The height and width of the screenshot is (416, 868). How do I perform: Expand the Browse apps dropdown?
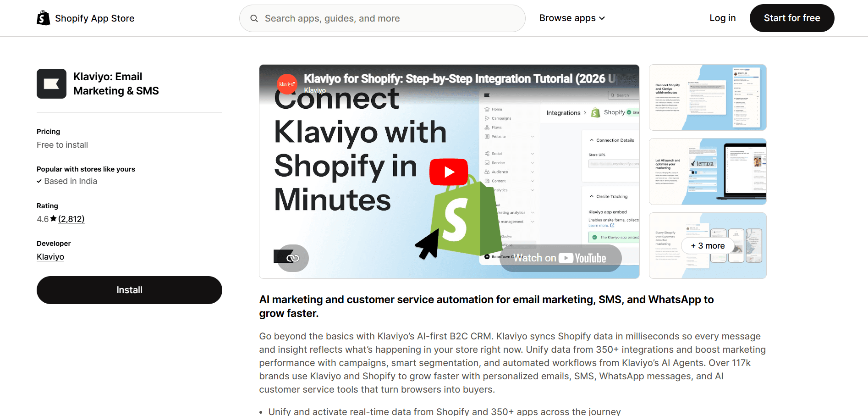tap(572, 18)
